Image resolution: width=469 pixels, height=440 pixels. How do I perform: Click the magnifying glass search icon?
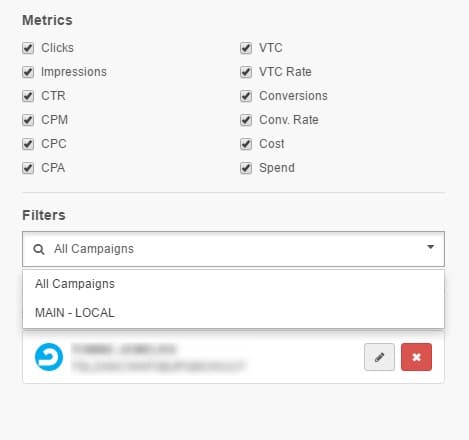[39, 249]
